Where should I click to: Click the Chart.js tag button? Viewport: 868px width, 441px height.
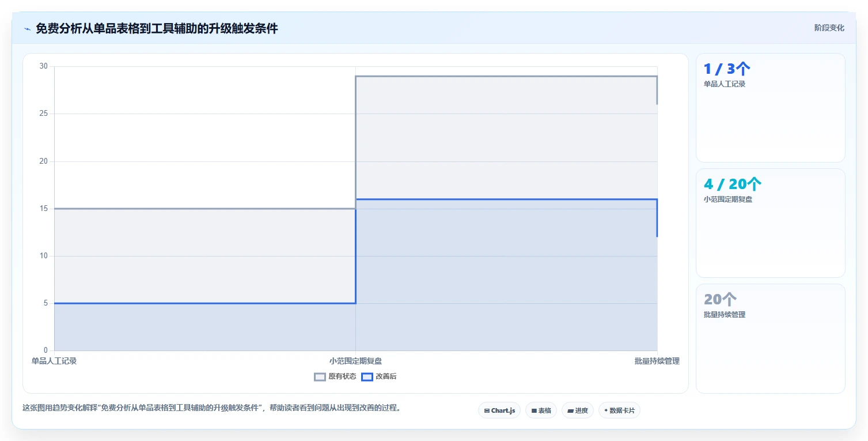(499, 410)
